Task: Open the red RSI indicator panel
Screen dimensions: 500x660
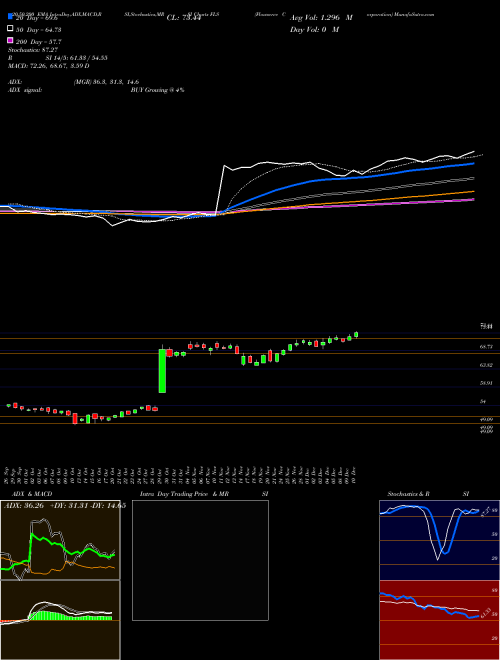Action: pyautogui.click(x=439, y=620)
